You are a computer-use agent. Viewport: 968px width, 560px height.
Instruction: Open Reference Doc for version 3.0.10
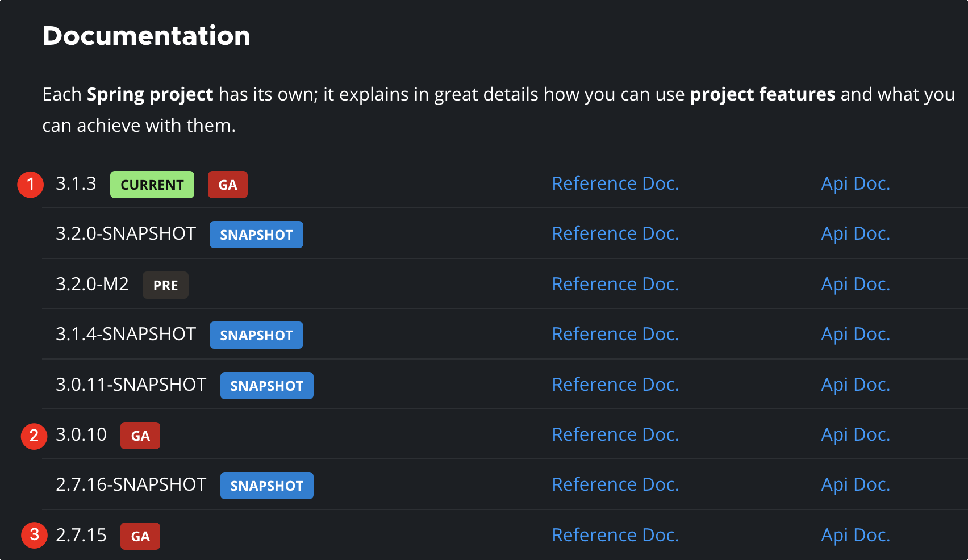[615, 434]
